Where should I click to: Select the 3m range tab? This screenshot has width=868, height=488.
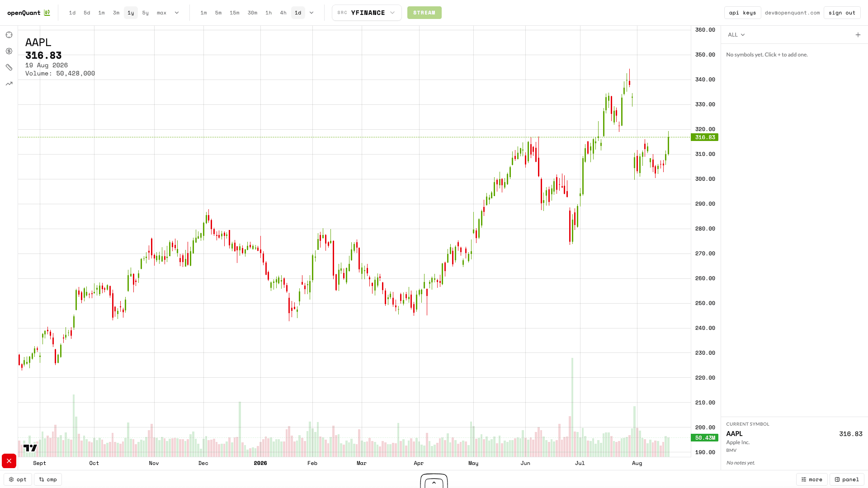click(x=116, y=13)
